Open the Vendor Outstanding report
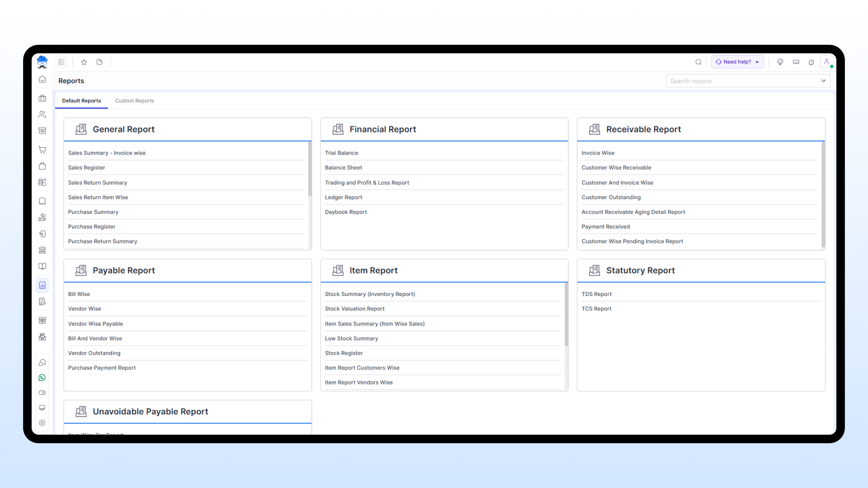868x488 pixels. click(x=94, y=353)
